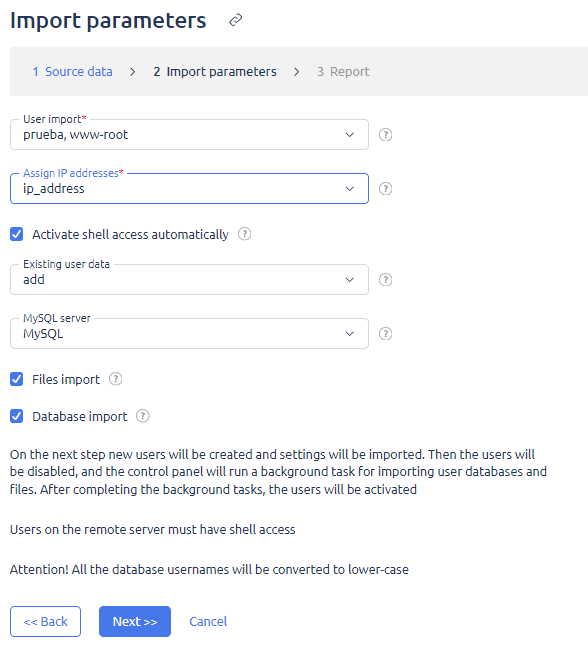The height and width of the screenshot is (654, 588).
Task: Expand the User import dropdown
Action: (189, 135)
